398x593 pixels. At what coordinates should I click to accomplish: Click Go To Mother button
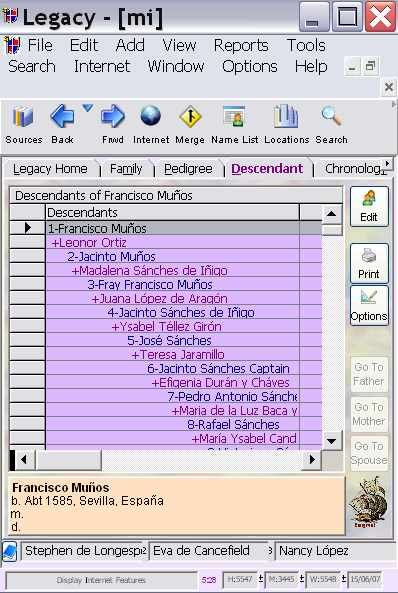coord(369,414)
